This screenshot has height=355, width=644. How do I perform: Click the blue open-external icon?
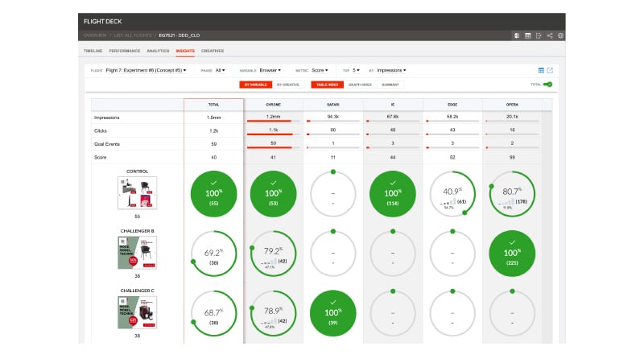(551, 70)
